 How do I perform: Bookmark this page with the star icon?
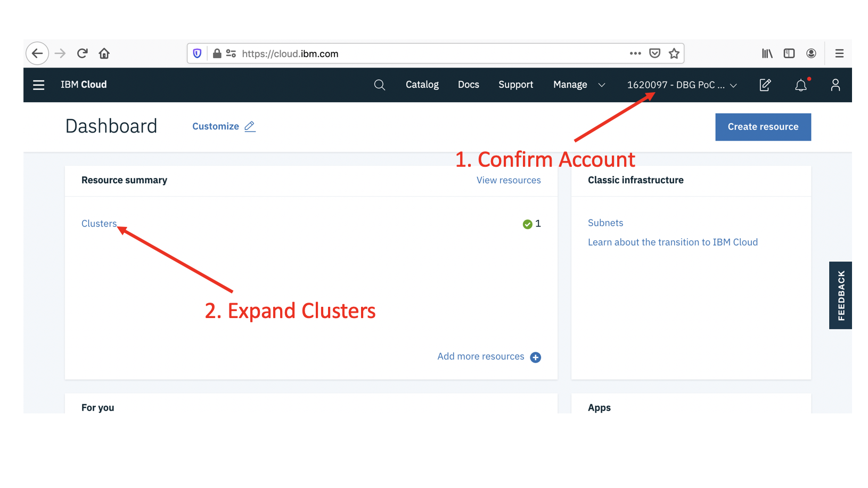tap(674, 53)
